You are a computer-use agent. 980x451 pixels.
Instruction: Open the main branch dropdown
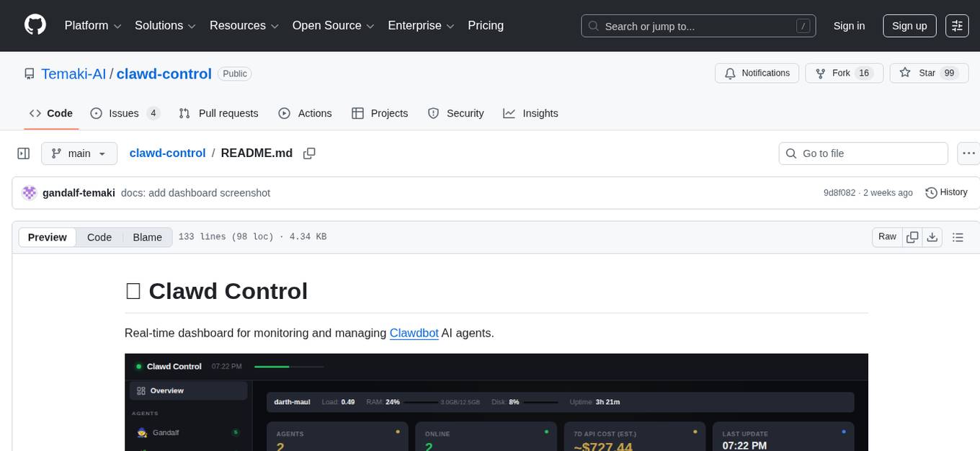[79, 153]
